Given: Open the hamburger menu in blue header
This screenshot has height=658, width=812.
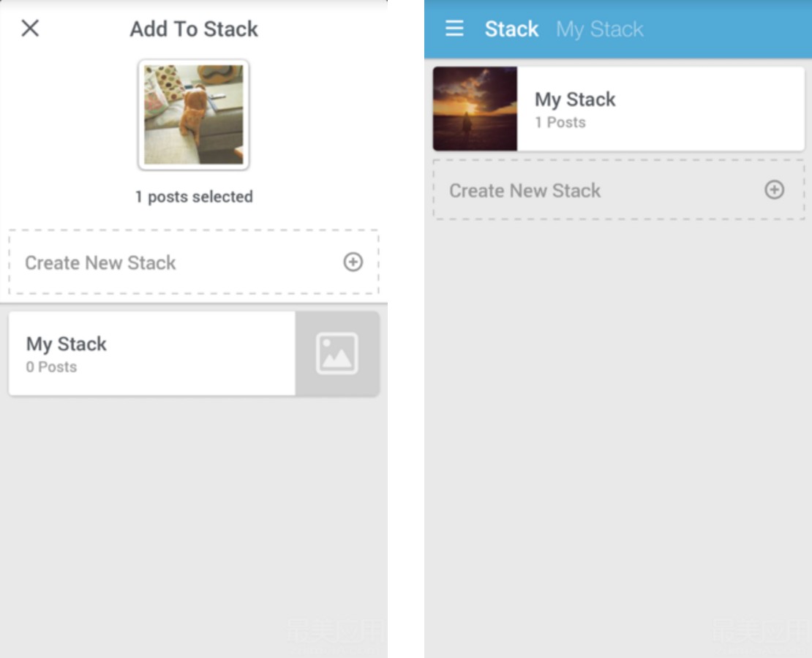Looking at the screenshot, I should [x=454, y=28].
